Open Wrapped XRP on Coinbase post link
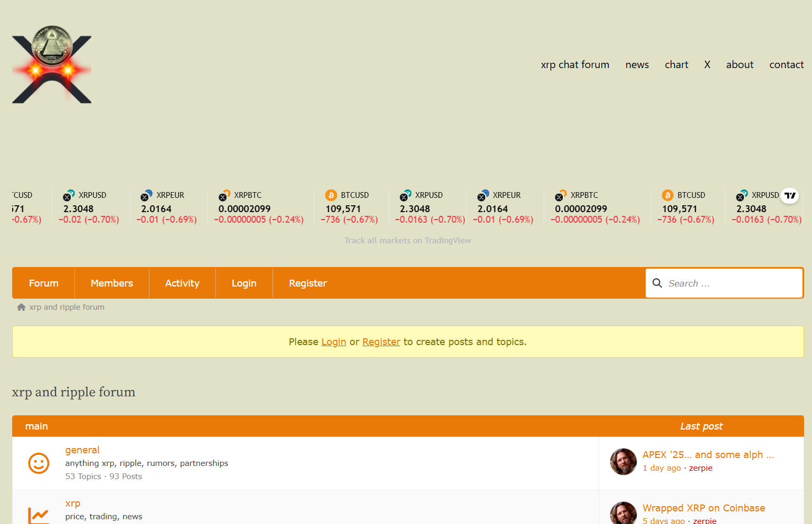This screenshot has height=524, width=812. click(704, 508)
